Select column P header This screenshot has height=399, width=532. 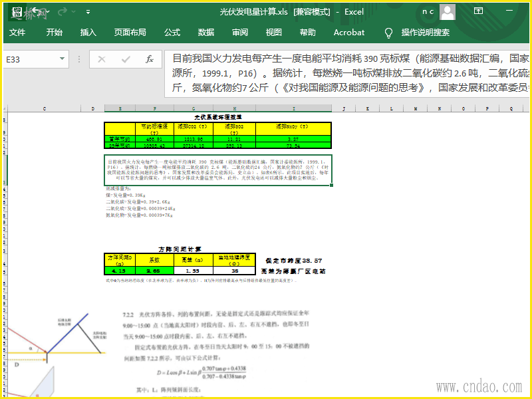point(487,108)
